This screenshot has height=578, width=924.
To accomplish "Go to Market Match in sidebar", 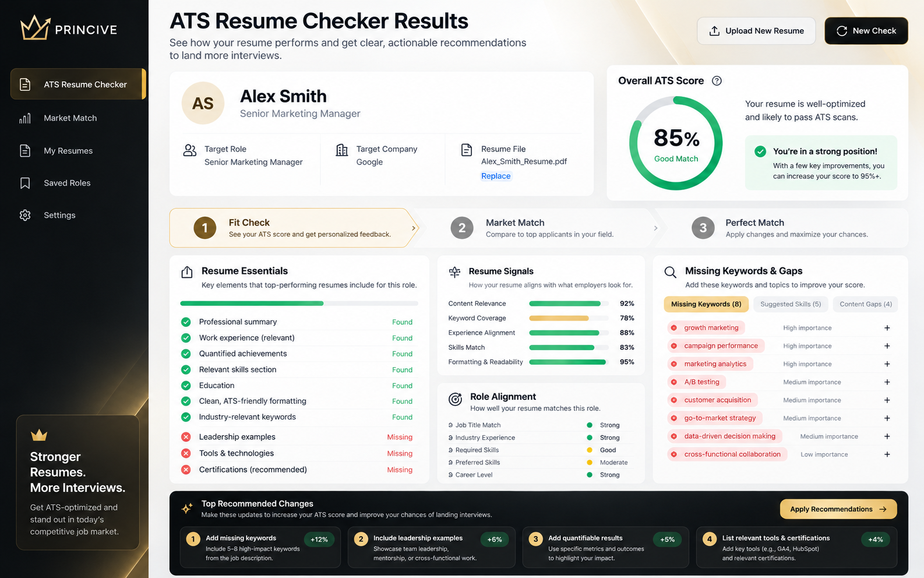I will tap(78, 118).
